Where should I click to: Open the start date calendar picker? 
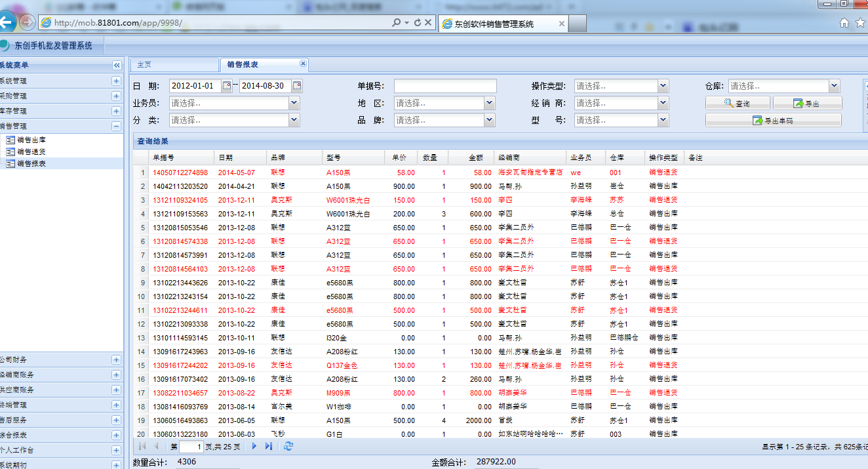pyautogui.click(x=227, y=86)
